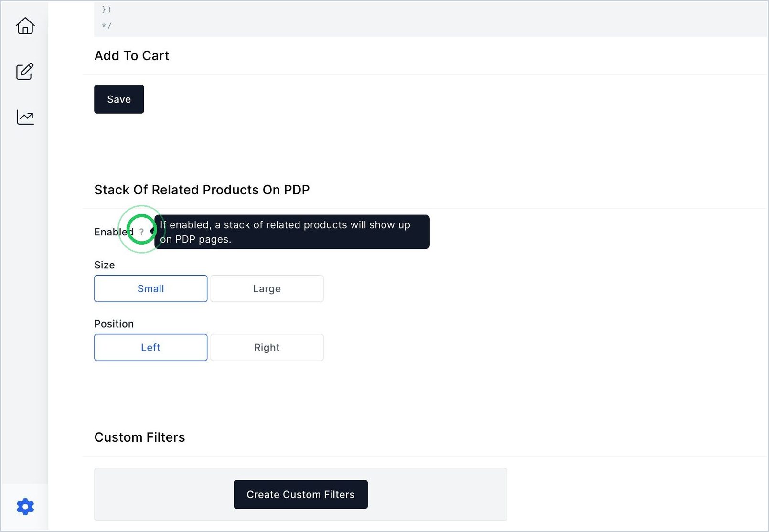The image size is (769, 532).
Task: Click the Custom Filters heading
Action: click(x=139, y=437)
